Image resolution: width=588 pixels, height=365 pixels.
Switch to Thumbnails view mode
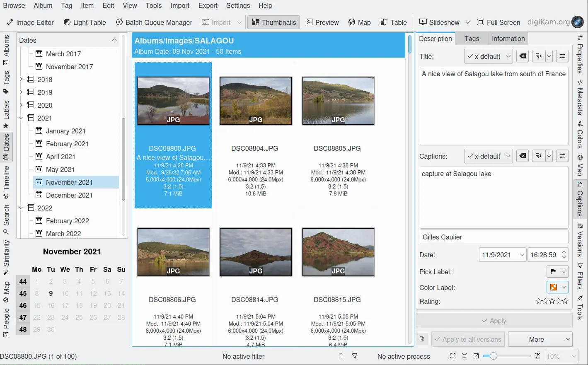pyautogui.click(x=274, y=22)
